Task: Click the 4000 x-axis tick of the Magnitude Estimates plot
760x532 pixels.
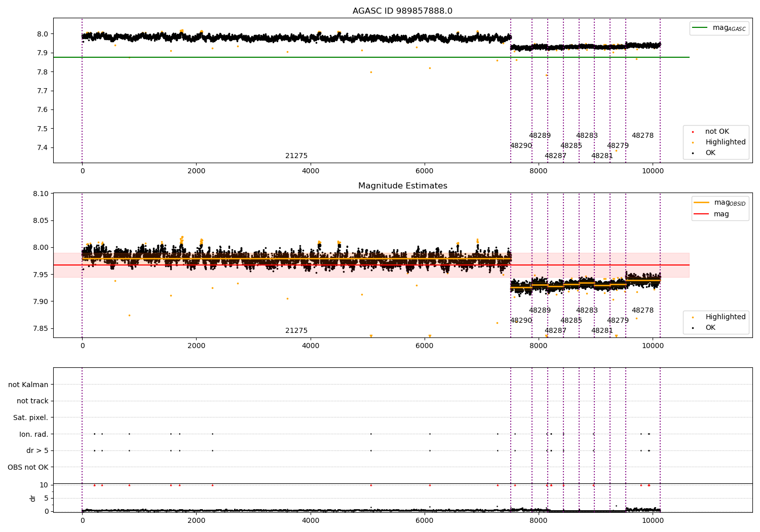Action: pos(311,346)
